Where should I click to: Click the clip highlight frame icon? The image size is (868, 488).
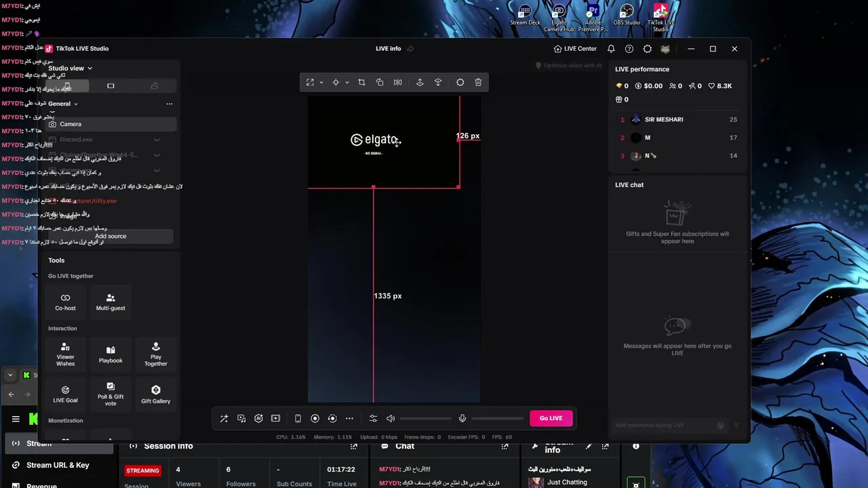point(275,419)
